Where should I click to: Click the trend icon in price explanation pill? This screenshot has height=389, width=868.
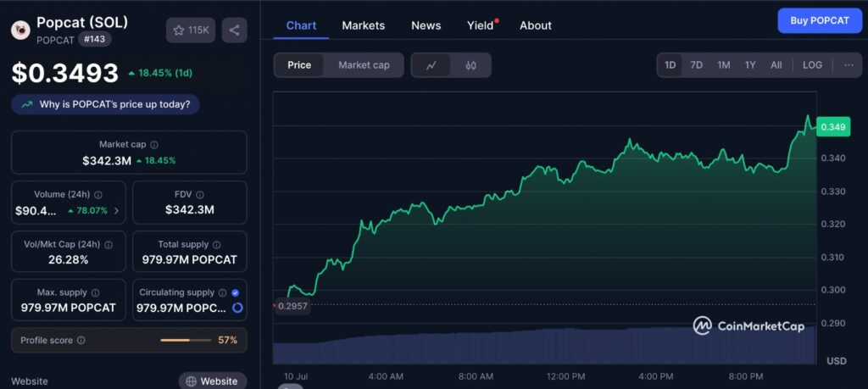coord(26,104)
